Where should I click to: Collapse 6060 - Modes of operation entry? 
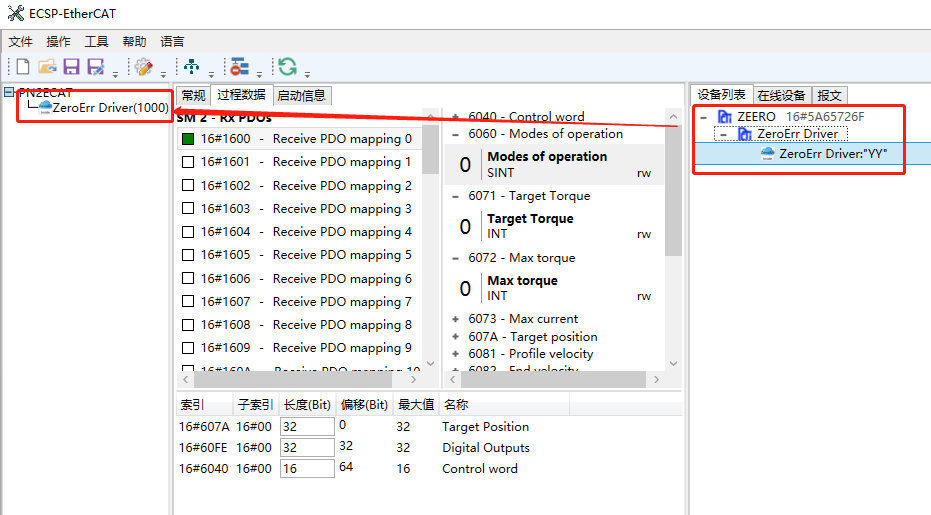455,134
